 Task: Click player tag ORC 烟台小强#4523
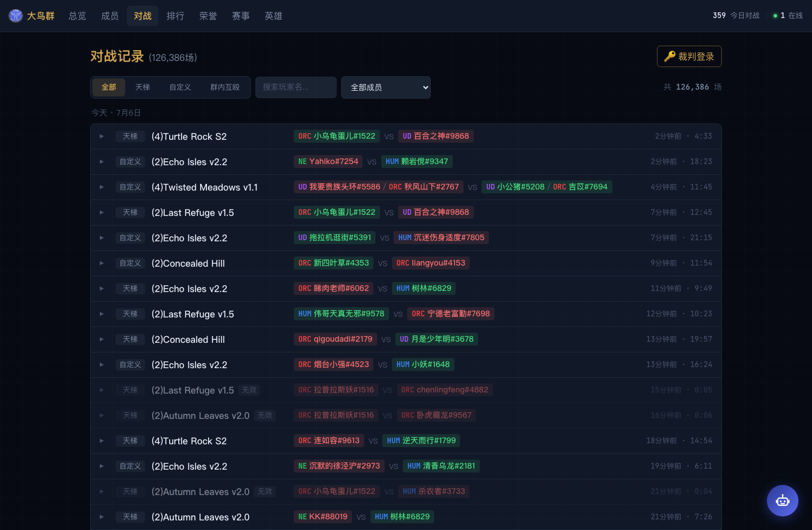(333, 364)
